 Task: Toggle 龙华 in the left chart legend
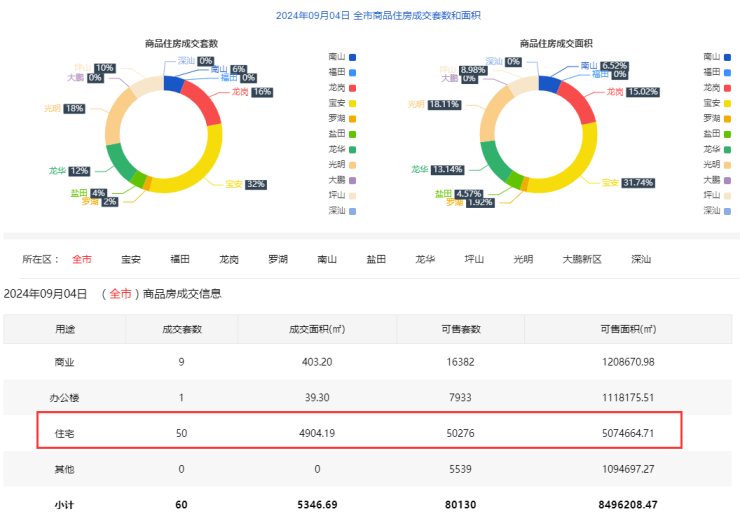[340, 149]
